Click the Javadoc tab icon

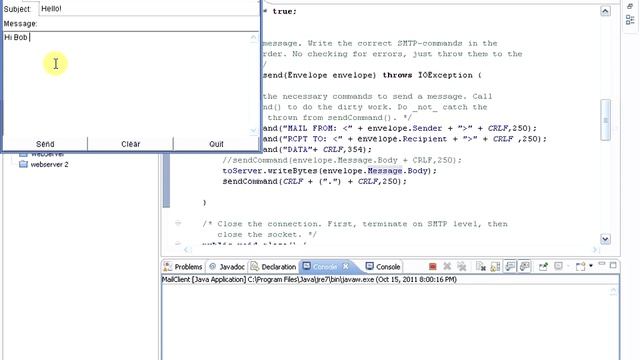coord(212,267)
